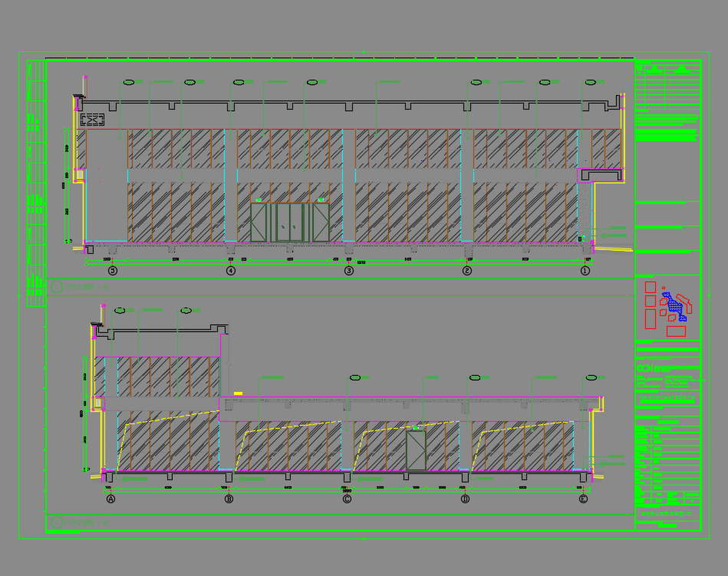Click grid axis bubble 5 in upper elevation
The image size is (728, 576).
[112, 271]
